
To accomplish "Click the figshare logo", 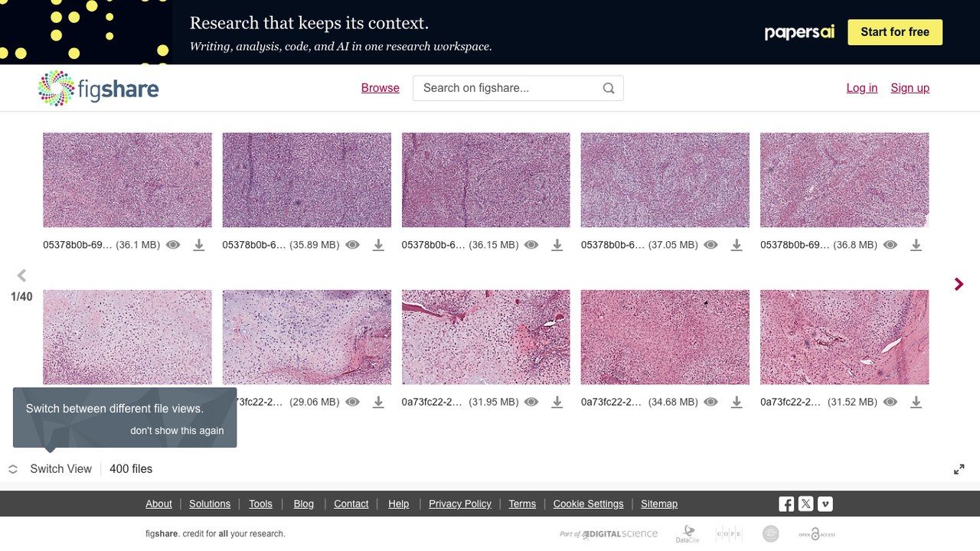I will click(x=98, y=88).
